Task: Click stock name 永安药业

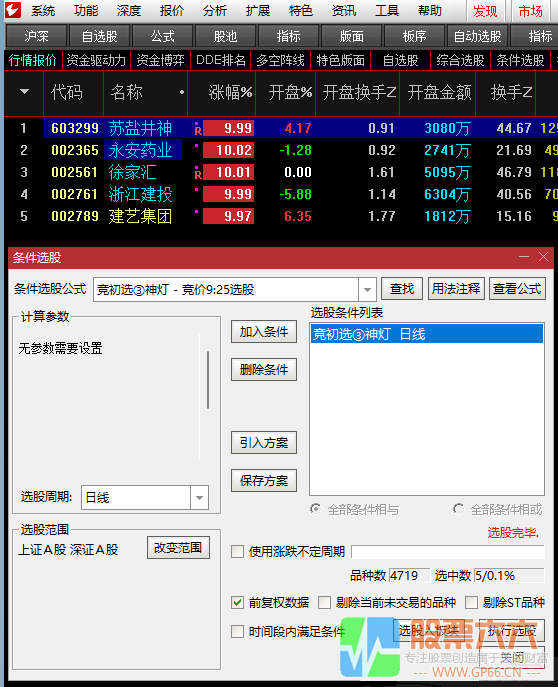Action: [141, 150]
